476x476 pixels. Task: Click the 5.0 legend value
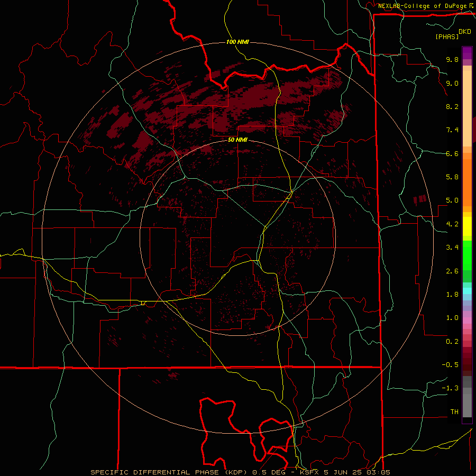[452, 200]
